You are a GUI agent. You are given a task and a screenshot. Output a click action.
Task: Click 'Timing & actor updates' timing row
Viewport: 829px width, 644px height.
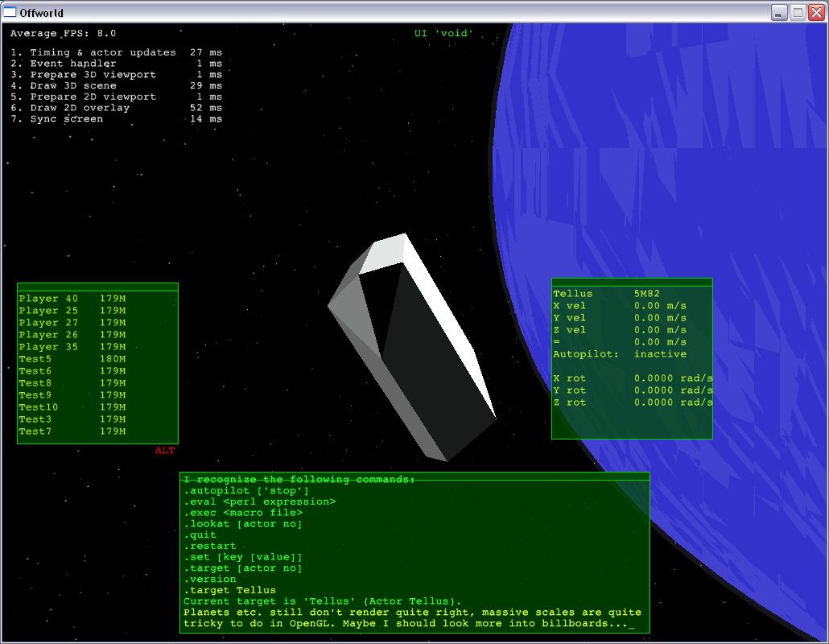(x=117, y=52)
